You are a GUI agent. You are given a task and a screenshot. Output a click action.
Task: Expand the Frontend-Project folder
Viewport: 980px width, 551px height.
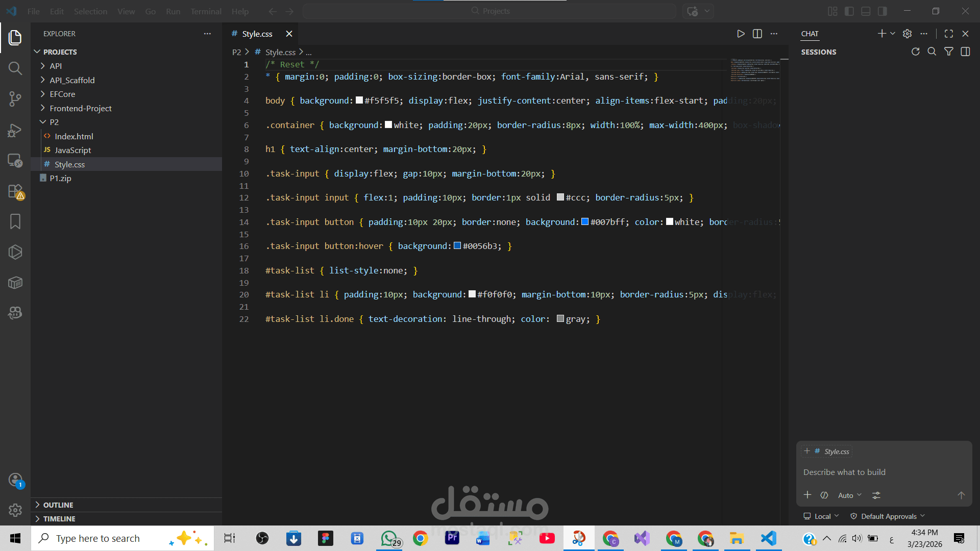coord(80,108)
